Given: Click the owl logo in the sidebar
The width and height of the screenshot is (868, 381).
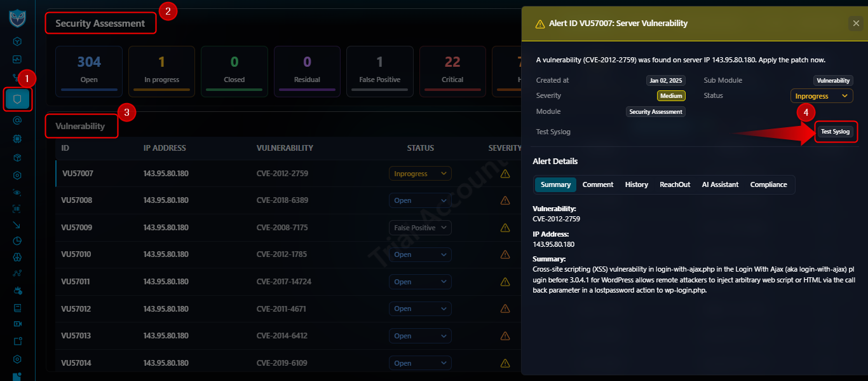Looking at the screenshot, I should pos(18,17).
